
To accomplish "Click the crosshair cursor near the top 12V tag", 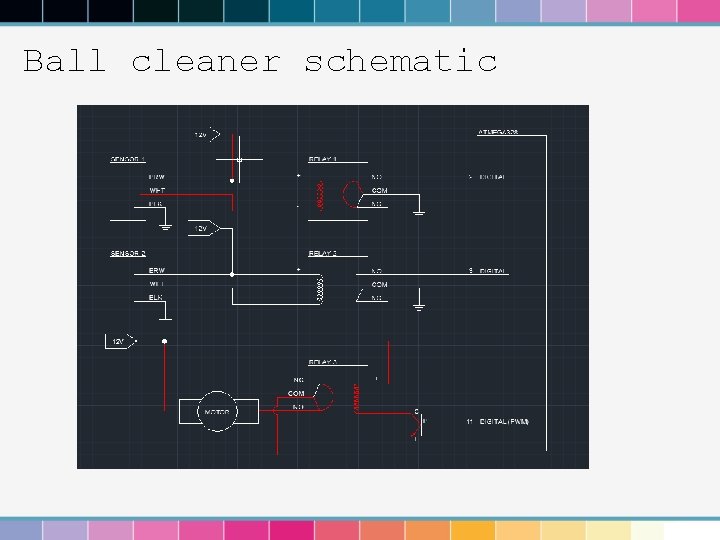I will pyautogui.click(x=239, y=159).
